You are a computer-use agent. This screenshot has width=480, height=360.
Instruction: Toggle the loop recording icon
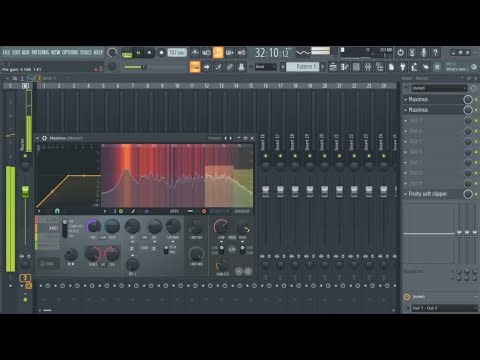[x=242, y=52]
